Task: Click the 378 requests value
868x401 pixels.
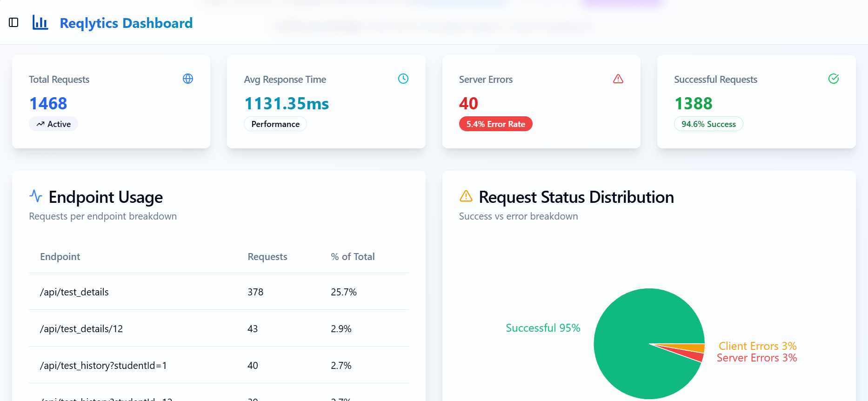Action: click(x=255, y=292)
